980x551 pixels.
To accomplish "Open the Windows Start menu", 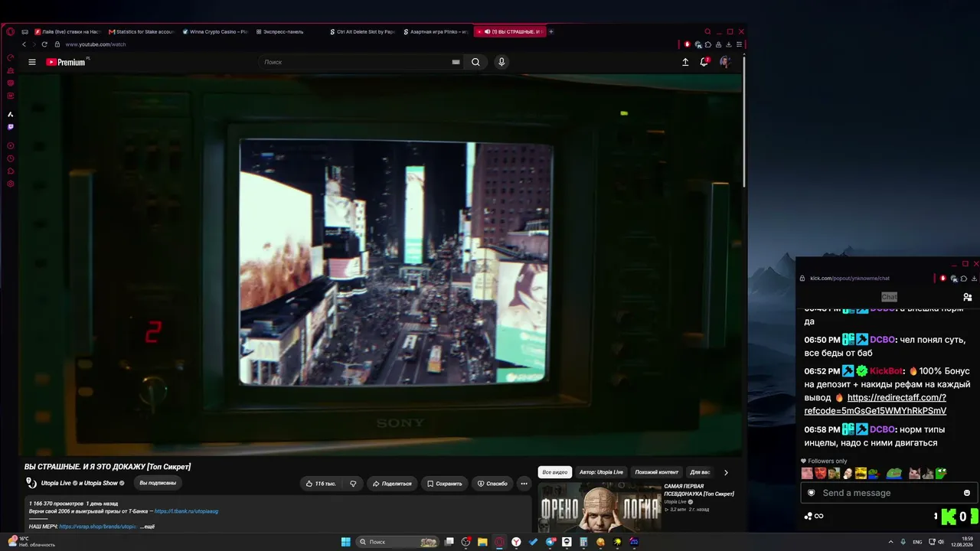I will click(346, 542).
